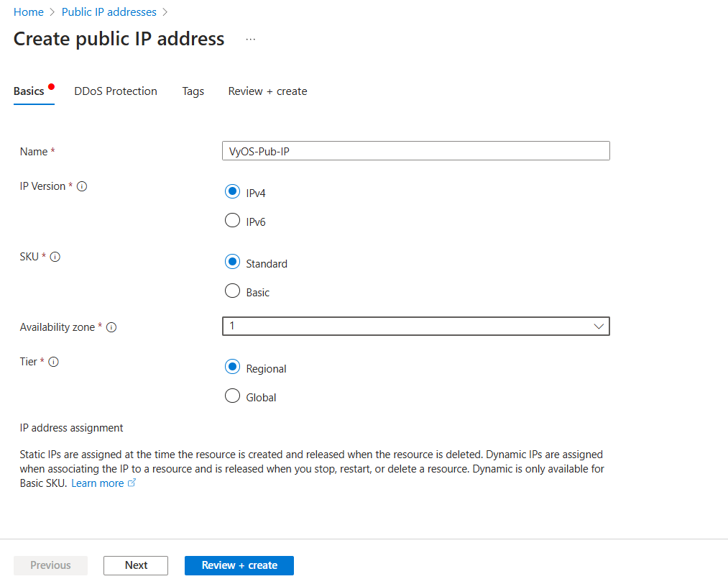This screenshot has width=728, height=584.
Task: Click the Name input field
Action: click(x=415, y=151)
